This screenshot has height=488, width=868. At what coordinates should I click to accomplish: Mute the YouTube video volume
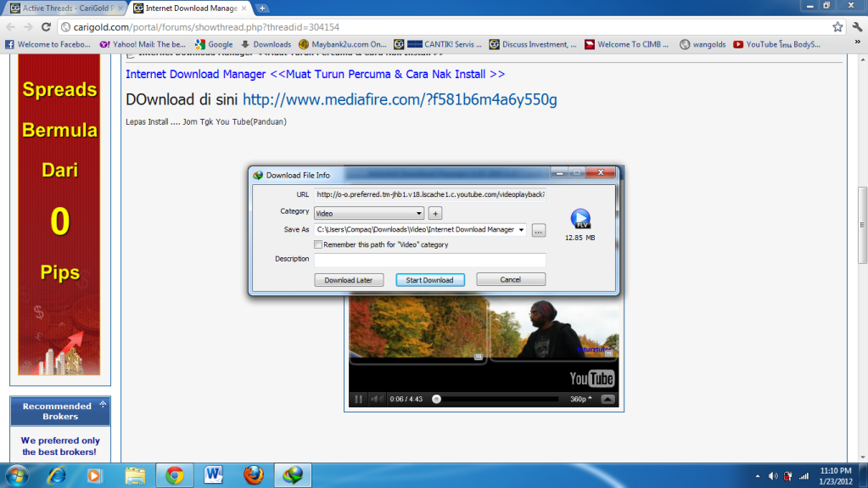(x=377, y=399)
